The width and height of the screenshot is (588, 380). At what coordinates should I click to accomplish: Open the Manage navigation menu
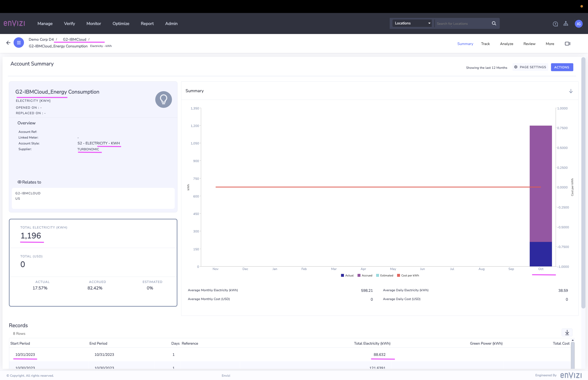[45, 23]
